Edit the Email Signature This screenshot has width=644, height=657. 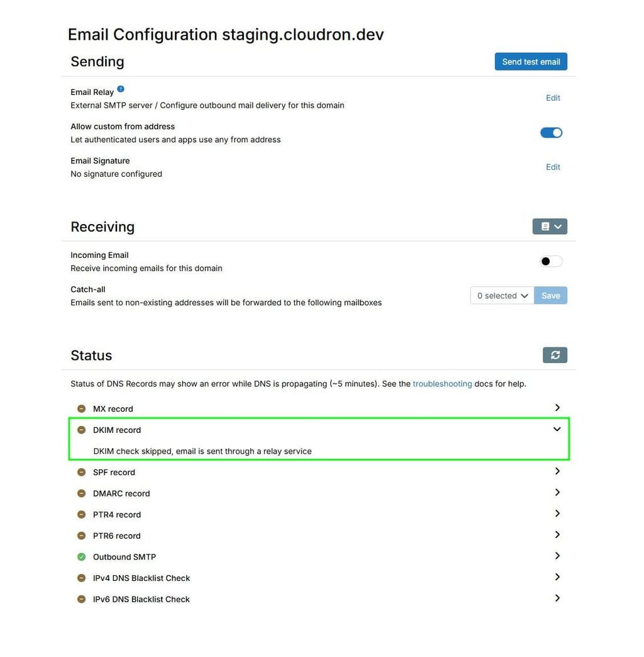point(553,167)
